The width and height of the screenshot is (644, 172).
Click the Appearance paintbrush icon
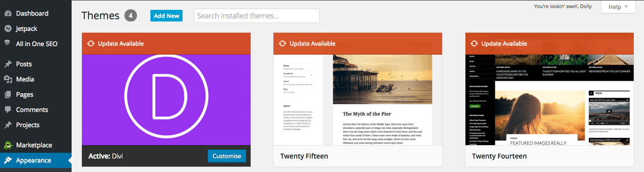tap(8, 160)
